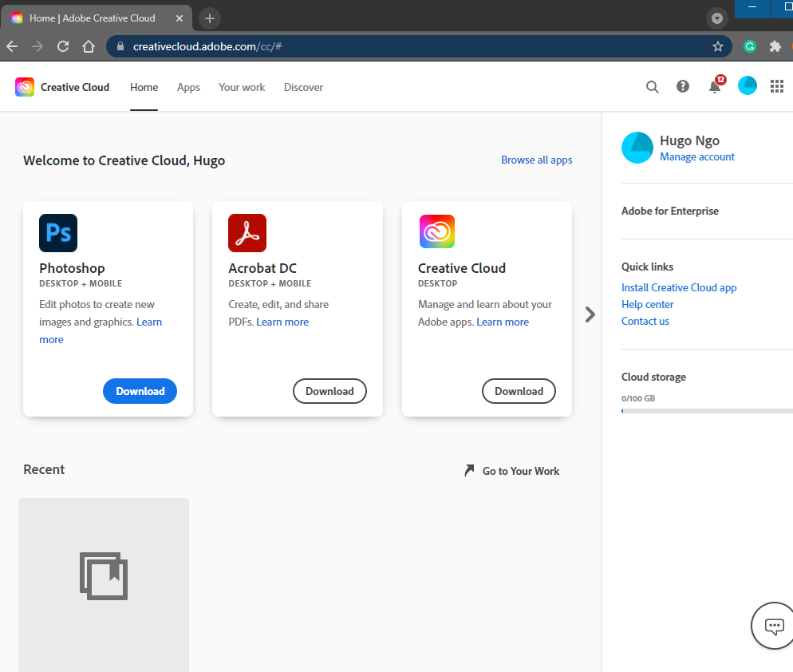793x672 pixels.
Task: Switch to the Apps tab
Action: pos(188,87)
